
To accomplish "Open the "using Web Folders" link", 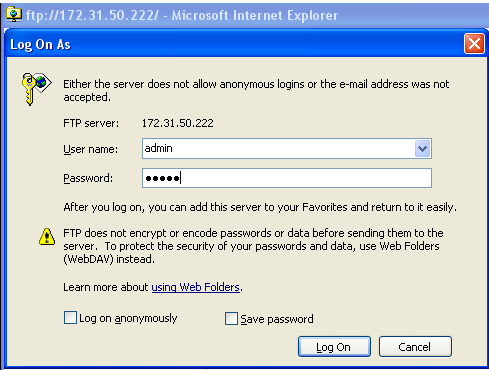I will 196,287.
